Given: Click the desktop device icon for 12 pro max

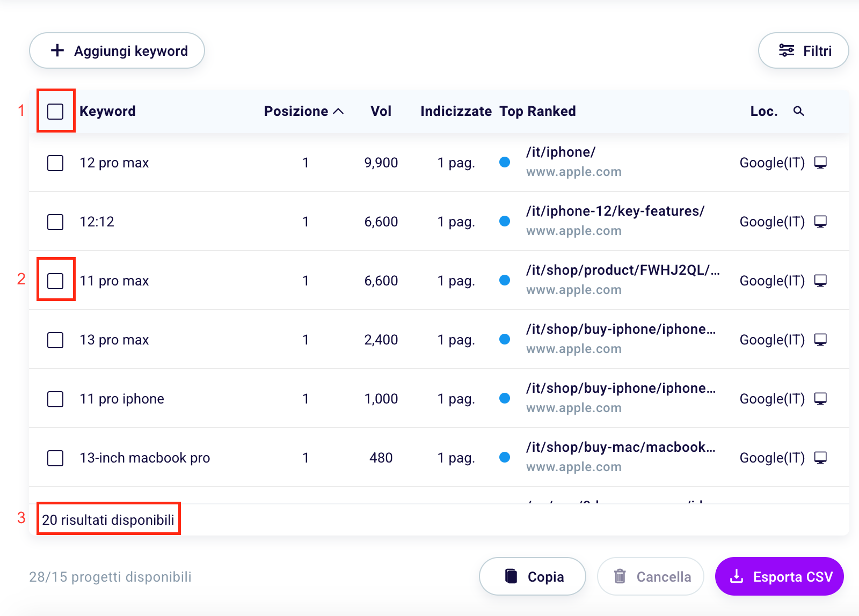Looking at the screenshot, I should tap(820, 163).
